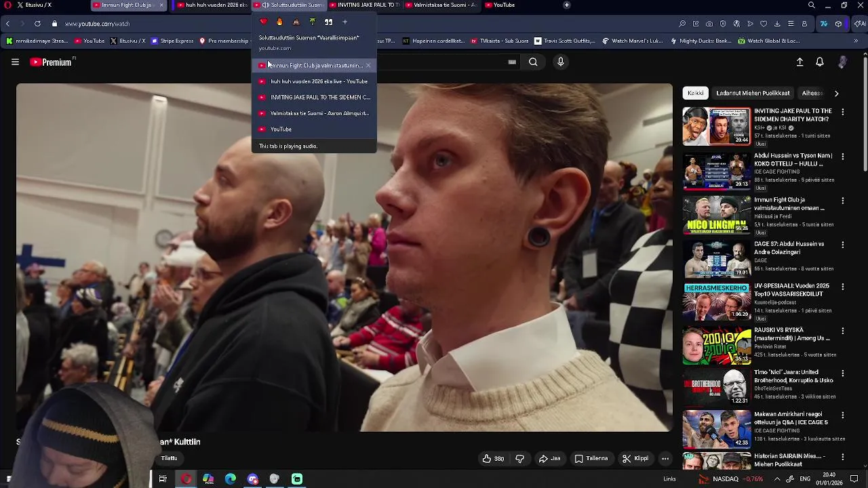868x488 pixels.
Task: Open the Opera extensions cube icon
Action: click(x=839, y=23)
